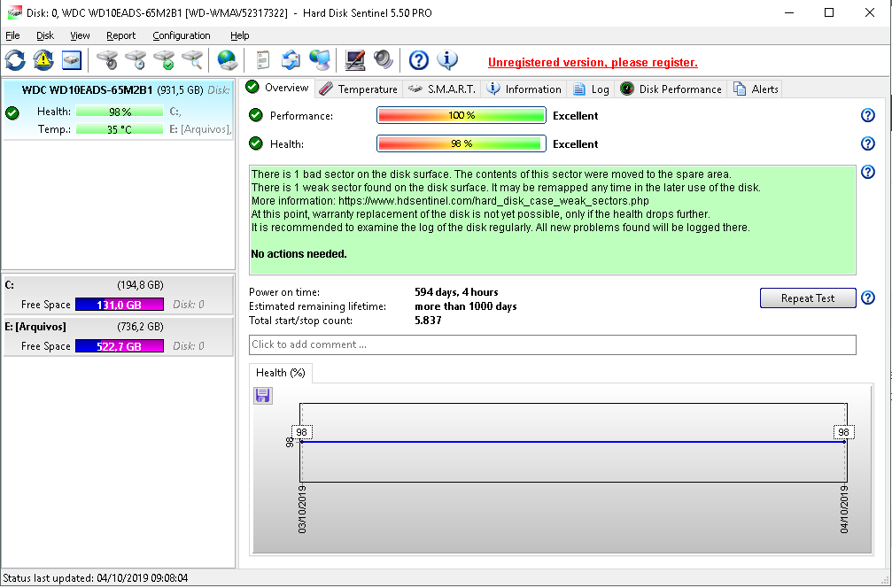Click help icon next to Repeat Test
Screen dimensions: 892x588
[867, 298]
